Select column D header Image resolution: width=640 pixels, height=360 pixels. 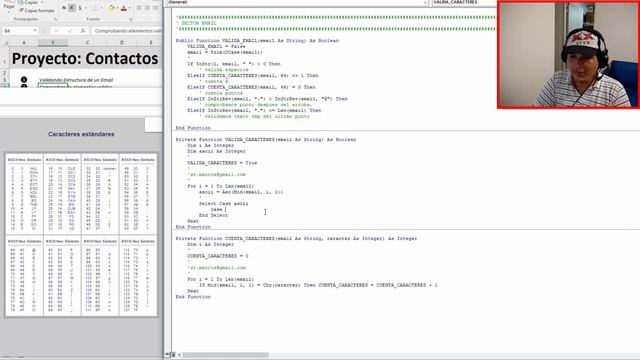click(x=122, y=42)
